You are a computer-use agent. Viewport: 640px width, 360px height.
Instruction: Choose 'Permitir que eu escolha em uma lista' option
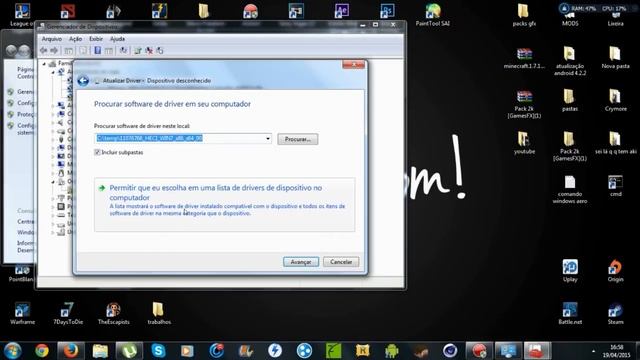tap(224, 204)
